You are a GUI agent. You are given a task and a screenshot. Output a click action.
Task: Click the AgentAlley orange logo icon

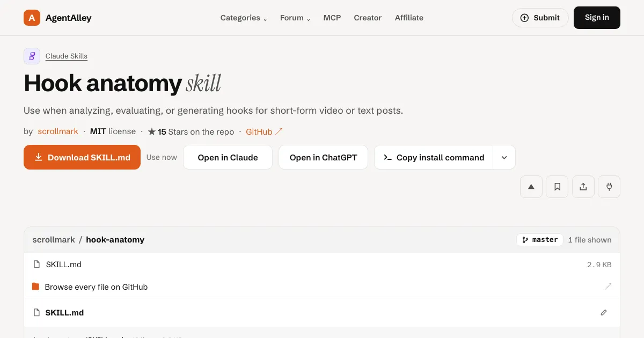tap(32, 18)
